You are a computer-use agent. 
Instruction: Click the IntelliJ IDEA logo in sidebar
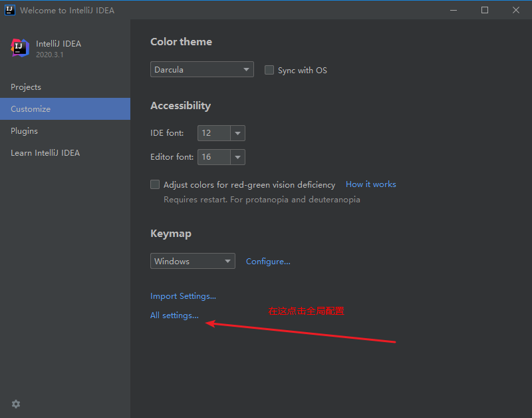(x=20, y=48)
